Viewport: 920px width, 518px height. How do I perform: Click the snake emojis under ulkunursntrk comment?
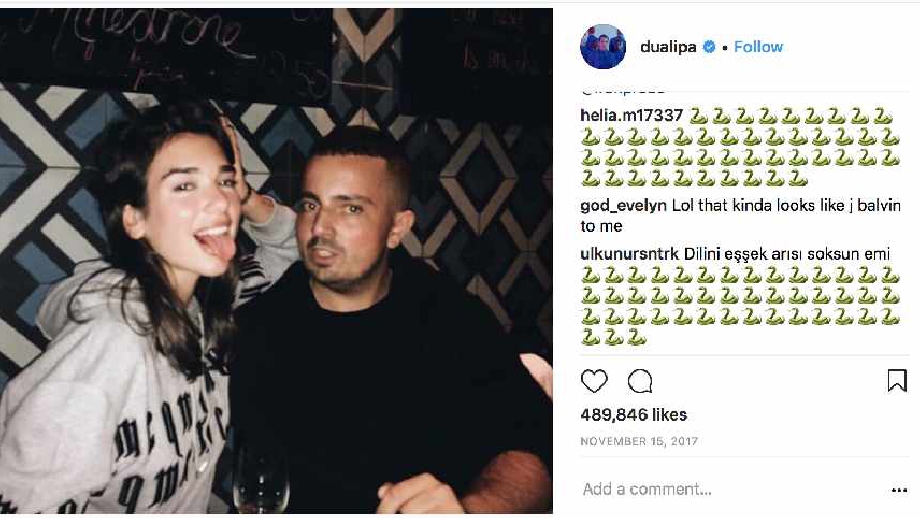click(x=740, y=306)
